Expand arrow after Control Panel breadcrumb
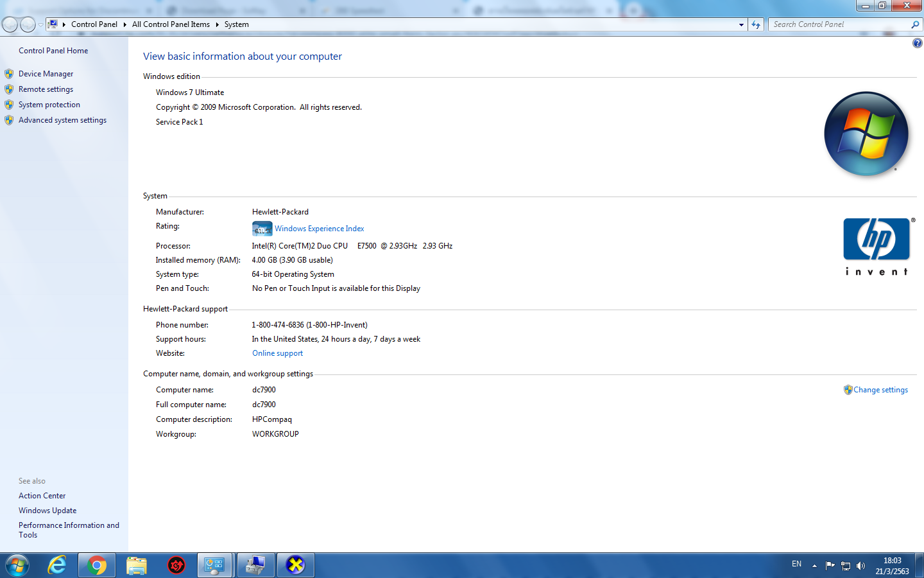 [x=124, y=24]
